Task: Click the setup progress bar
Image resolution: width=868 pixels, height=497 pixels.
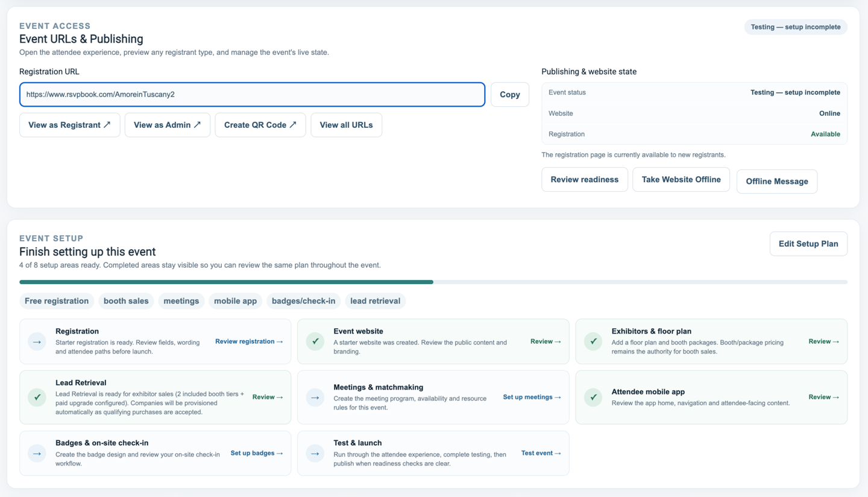Action: pos(433,282)
